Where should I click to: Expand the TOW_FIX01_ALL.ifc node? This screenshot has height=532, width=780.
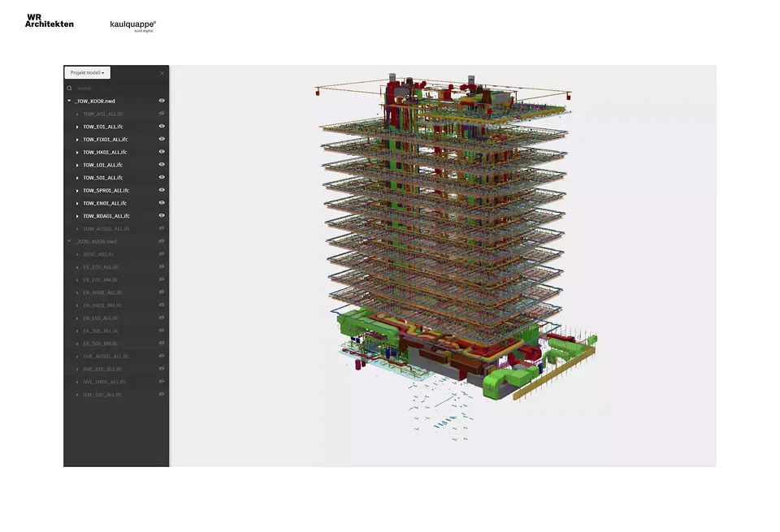coord(77,140)
